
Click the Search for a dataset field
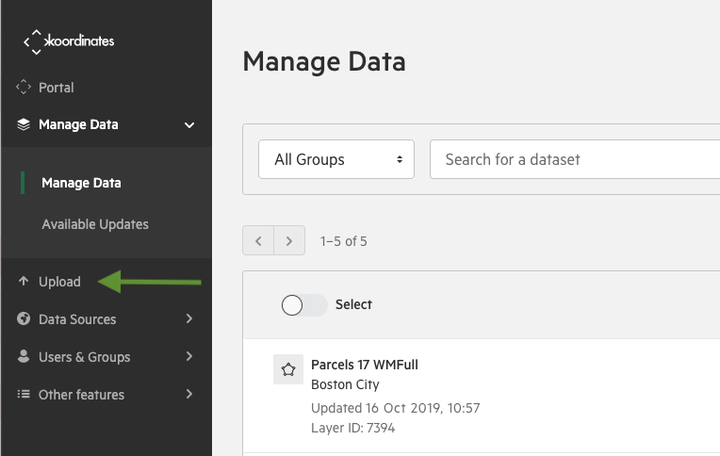click(575, 159)
